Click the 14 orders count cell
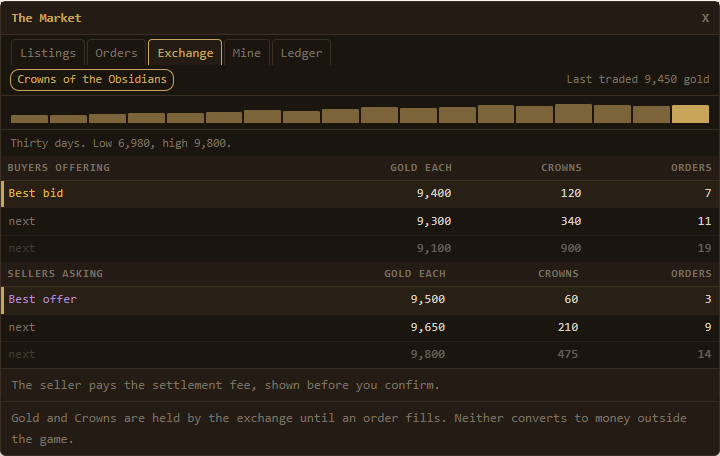The width and height of the screenshot is (720, 456). [x=704, y=354]
